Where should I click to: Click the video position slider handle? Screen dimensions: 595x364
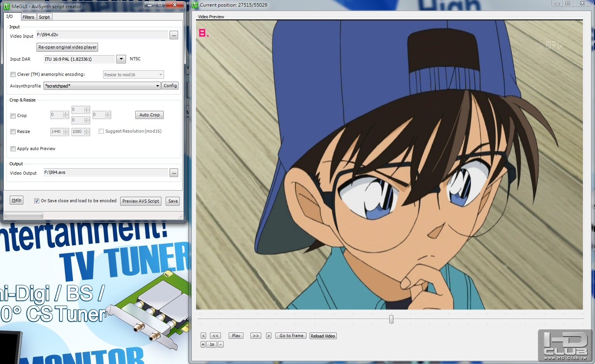coord(391,319)
